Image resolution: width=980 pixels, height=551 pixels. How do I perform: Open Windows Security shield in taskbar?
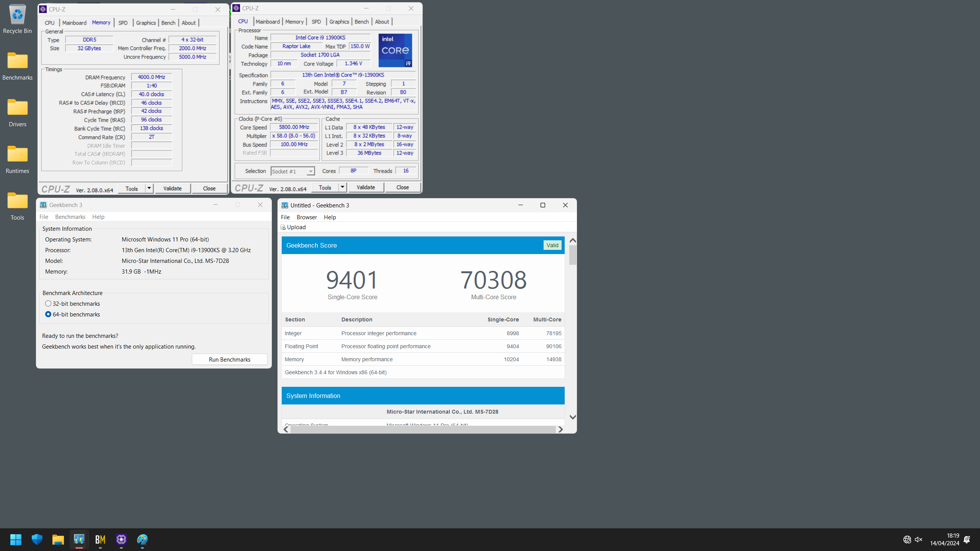pos(37,540)
